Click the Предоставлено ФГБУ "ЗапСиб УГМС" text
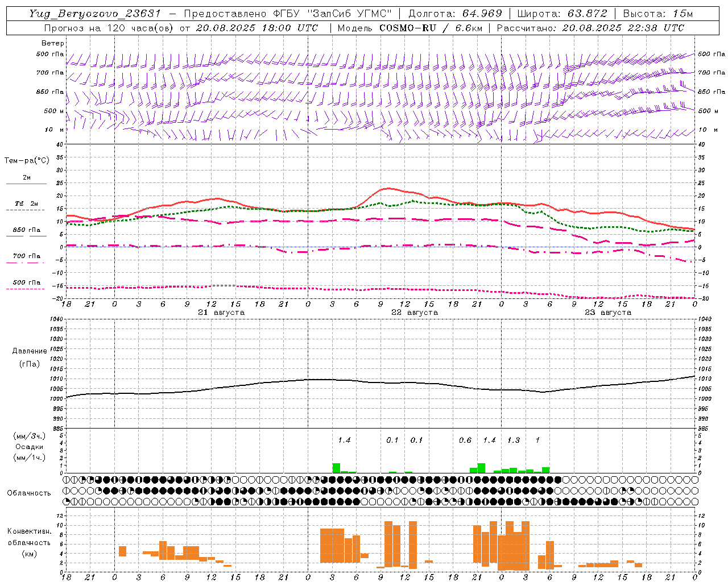Screen dimensions: 728x582 [x=288, y=14]
